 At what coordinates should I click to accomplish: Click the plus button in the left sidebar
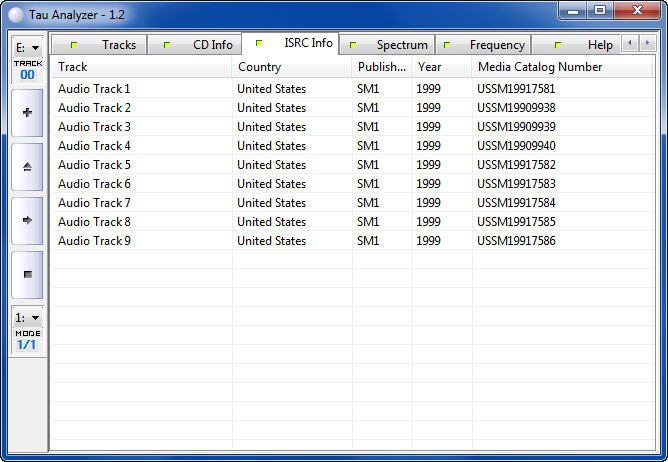point(27,112)
